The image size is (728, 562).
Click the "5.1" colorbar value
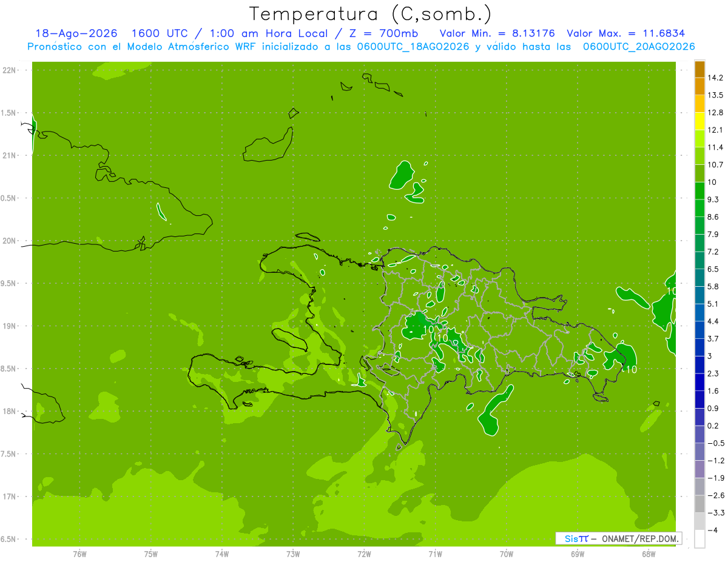tap(713, 304)
